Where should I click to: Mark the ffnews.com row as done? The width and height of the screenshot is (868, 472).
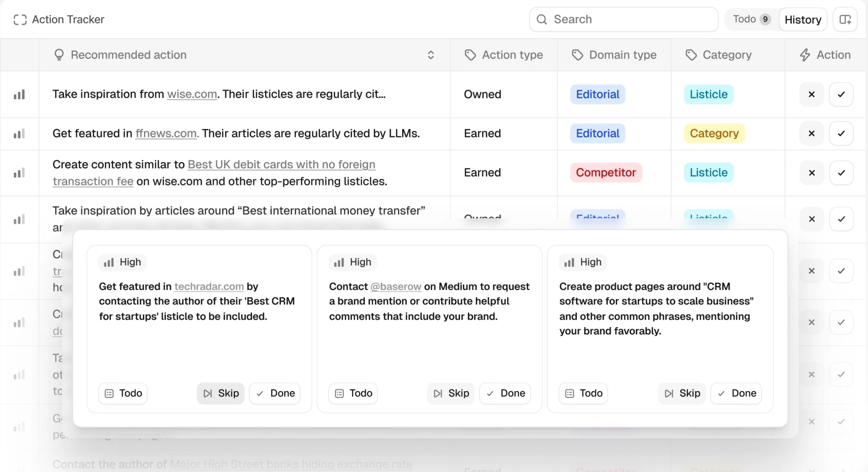coord(841,133)
